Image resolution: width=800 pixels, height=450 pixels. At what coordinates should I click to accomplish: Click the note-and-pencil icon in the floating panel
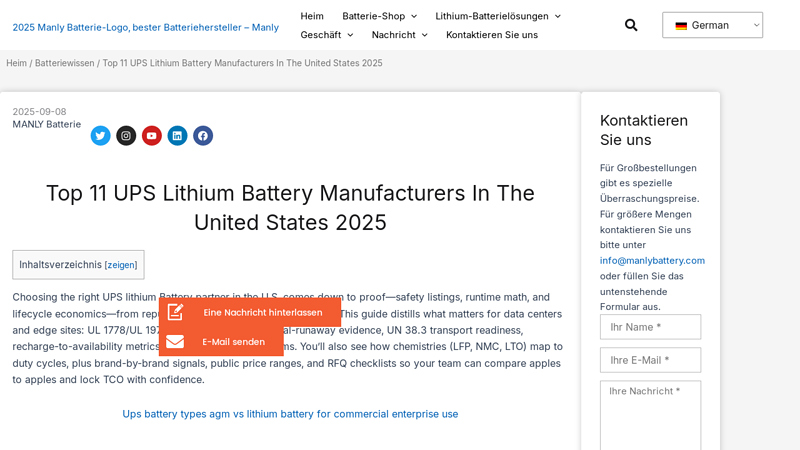(x=175, y=312)
